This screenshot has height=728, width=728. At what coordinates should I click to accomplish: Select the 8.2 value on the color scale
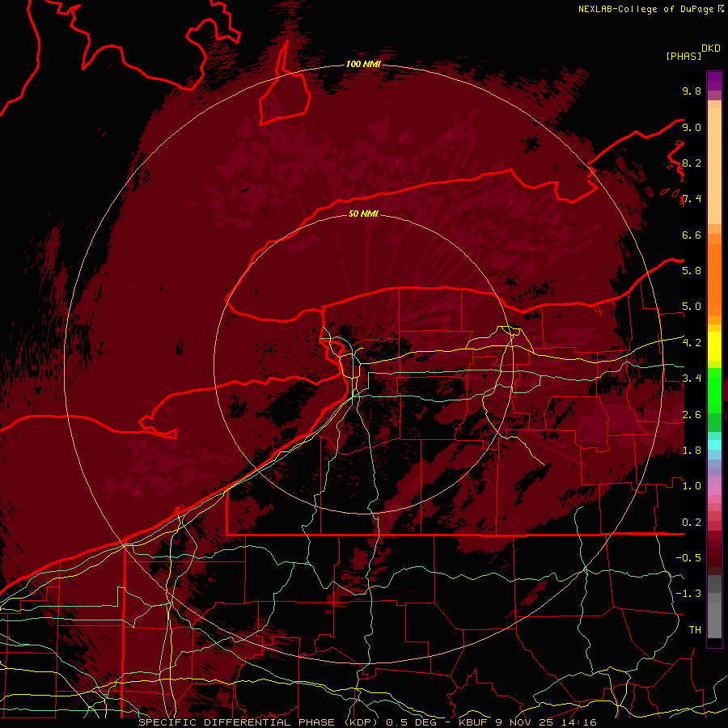tap(692, 163)
